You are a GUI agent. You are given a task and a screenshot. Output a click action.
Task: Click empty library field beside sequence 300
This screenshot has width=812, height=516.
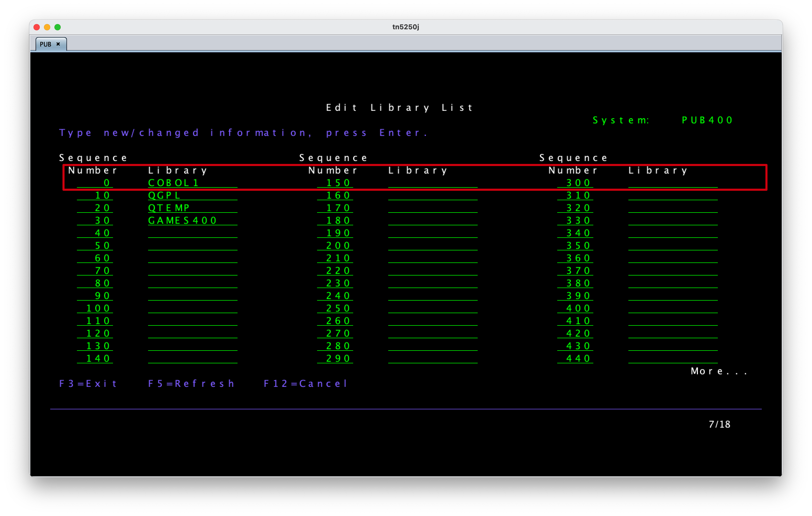673,183
